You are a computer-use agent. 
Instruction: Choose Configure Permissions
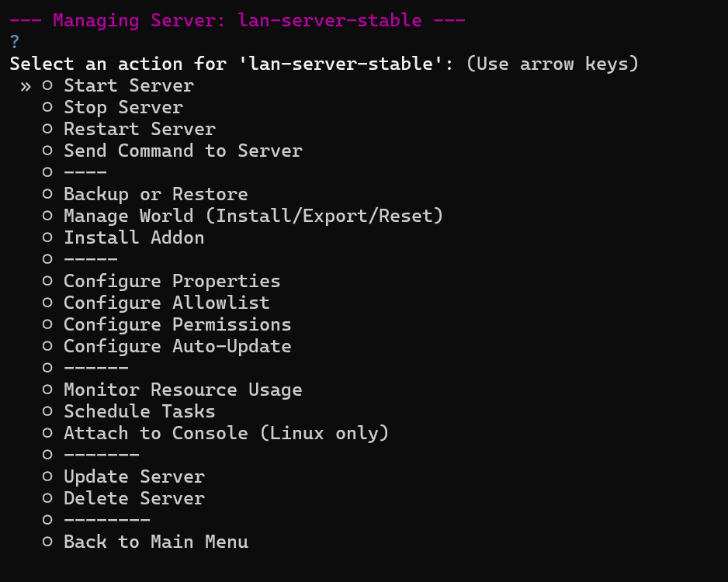click(x=177, y=324)
